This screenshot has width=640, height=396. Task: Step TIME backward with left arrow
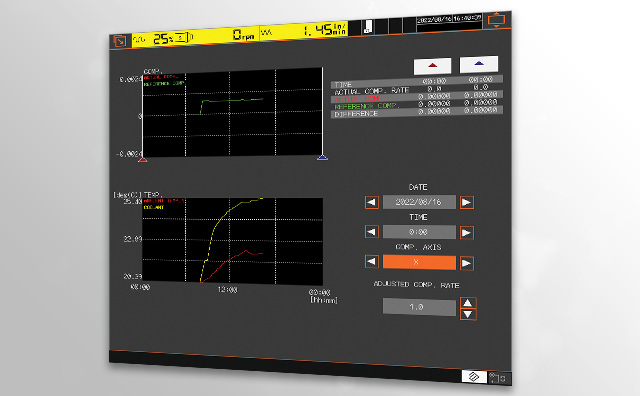coord(371,232)
